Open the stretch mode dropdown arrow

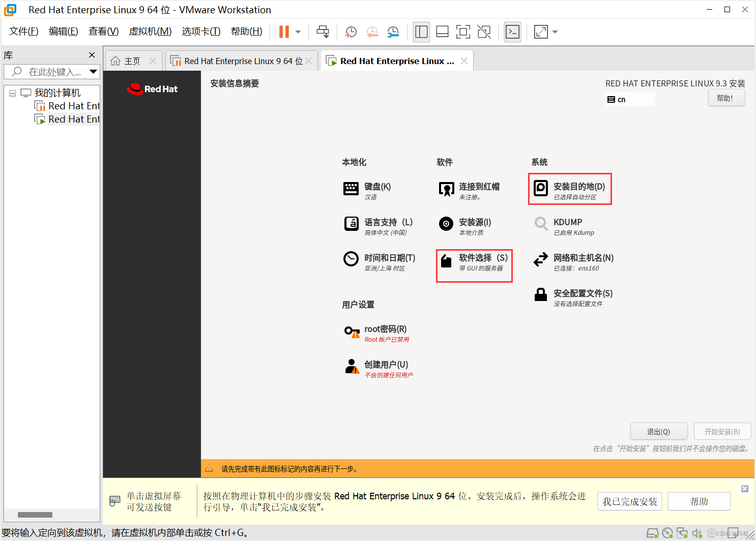point(555,32)
